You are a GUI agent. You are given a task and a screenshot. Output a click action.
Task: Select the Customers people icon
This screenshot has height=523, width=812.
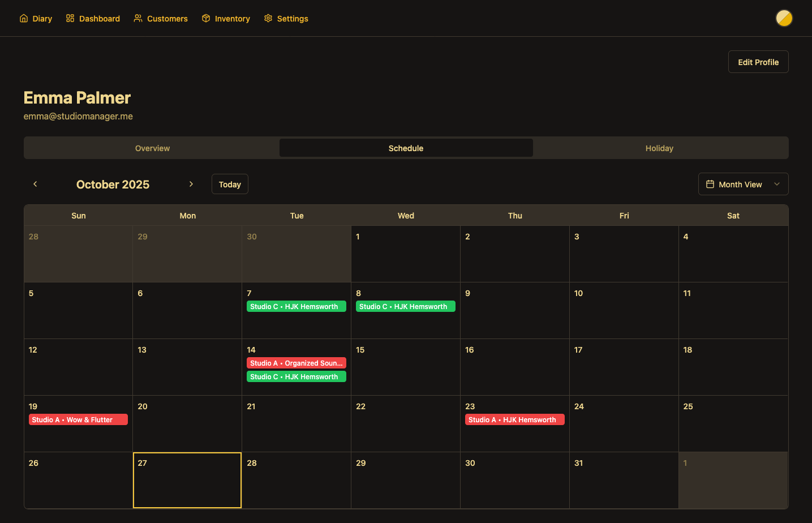coord(138,18)
